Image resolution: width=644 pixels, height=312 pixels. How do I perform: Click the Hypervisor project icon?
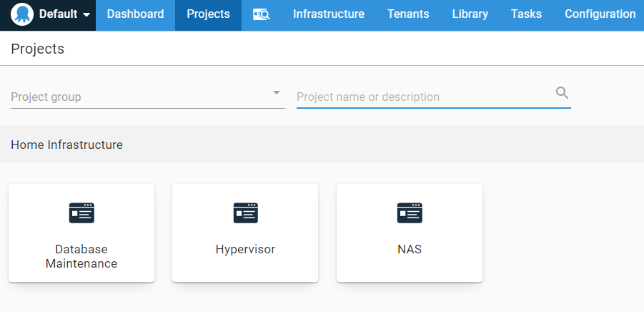click(245, 213)
